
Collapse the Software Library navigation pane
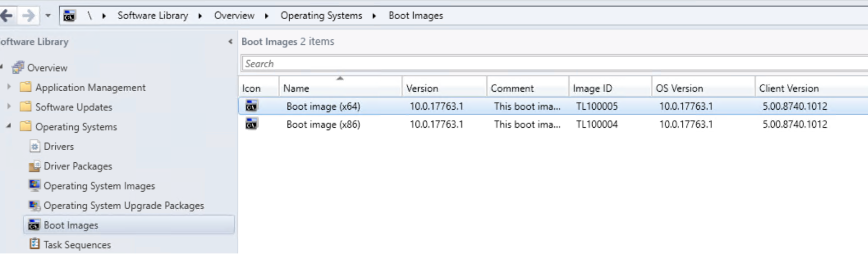[230, 42]
